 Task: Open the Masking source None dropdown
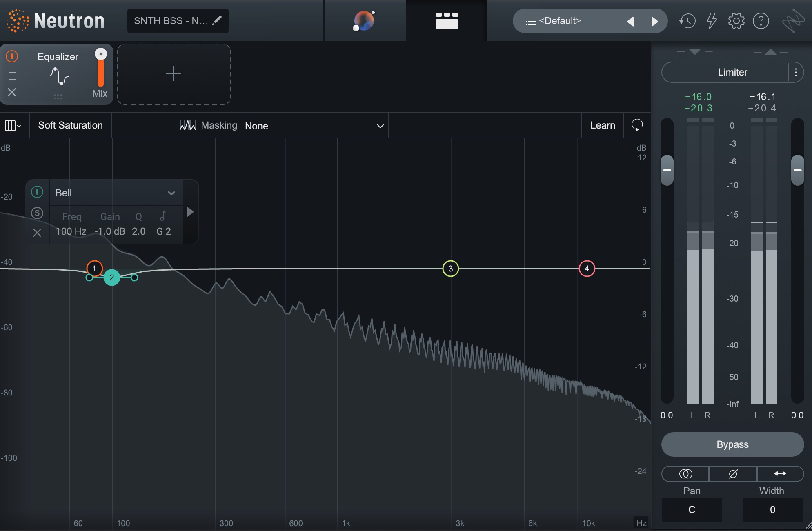(315, 126)
